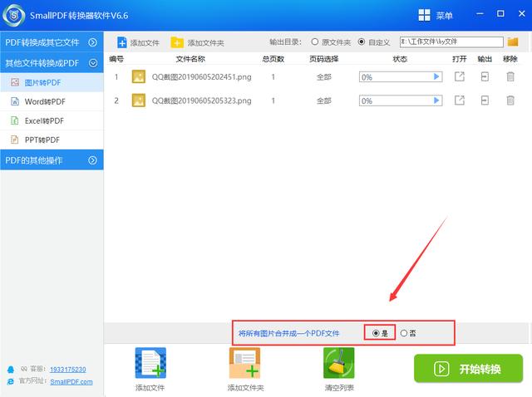
Task: Click the yellow add folder icon in the top toolbar
Action: [x=177, y=42]
